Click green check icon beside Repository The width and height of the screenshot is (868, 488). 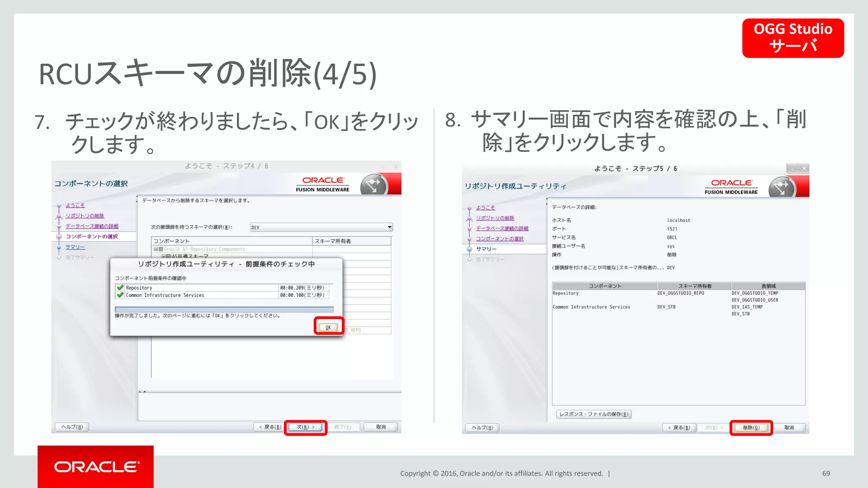pyautogui.click(x=120, y=288)
